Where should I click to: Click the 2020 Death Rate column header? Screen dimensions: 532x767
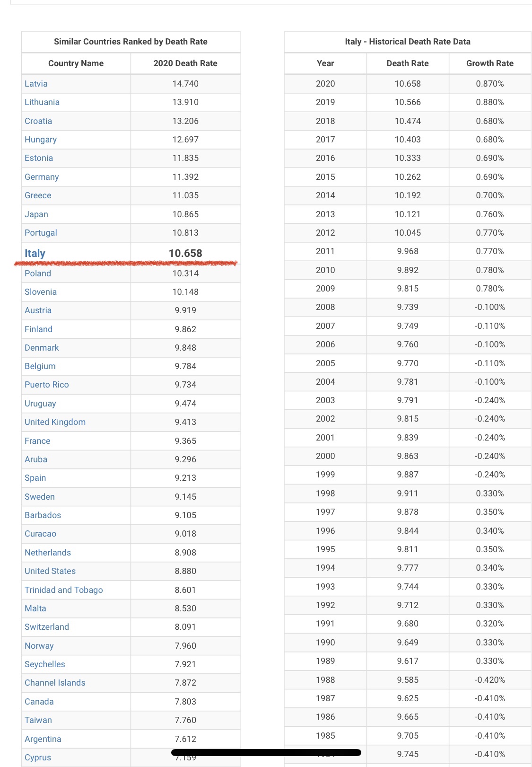(185, 63)
